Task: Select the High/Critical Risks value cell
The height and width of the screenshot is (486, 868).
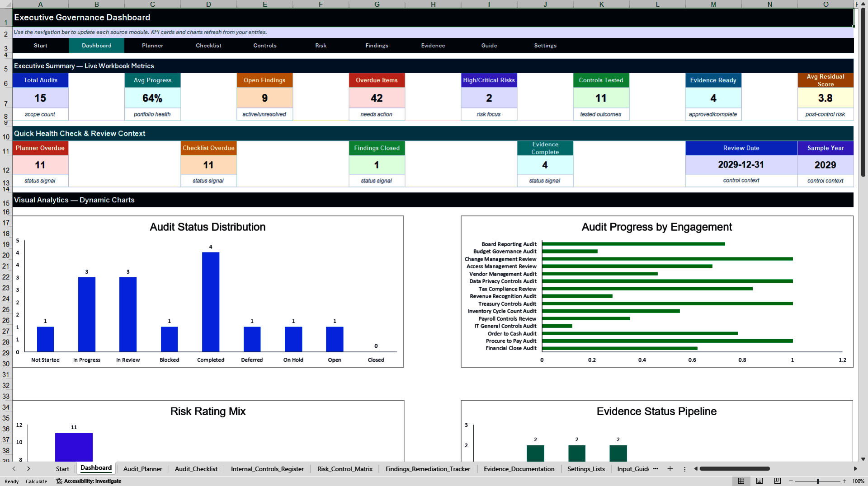Action: pos(489,98)
